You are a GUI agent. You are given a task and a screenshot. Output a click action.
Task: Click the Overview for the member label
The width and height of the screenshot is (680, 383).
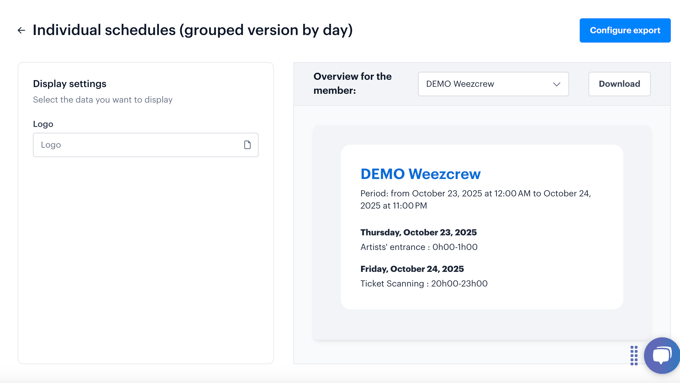[353, 83]
